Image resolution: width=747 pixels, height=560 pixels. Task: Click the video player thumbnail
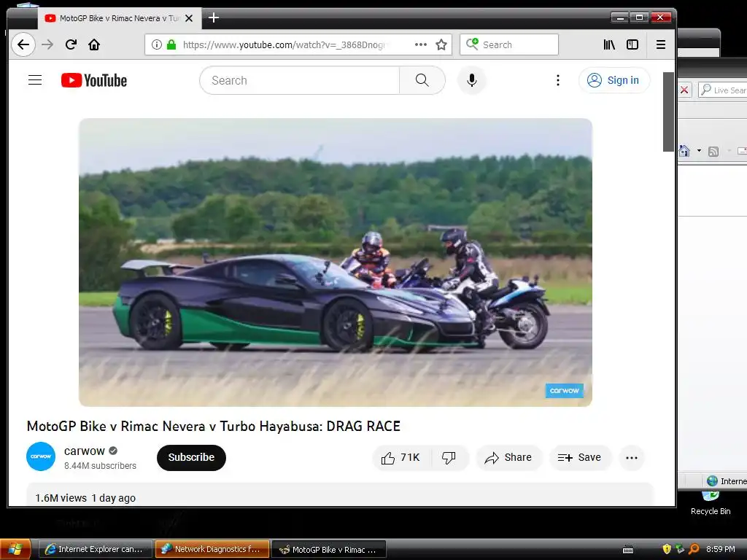[336, 262]
